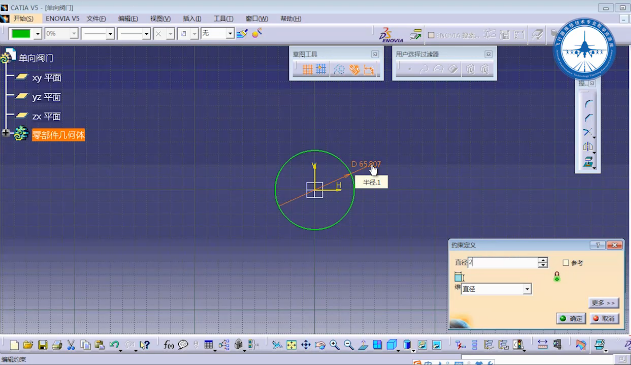Confirm constraint with 确定 button
The width and height of the screenshot is (631, 365).
click(571, 318)
